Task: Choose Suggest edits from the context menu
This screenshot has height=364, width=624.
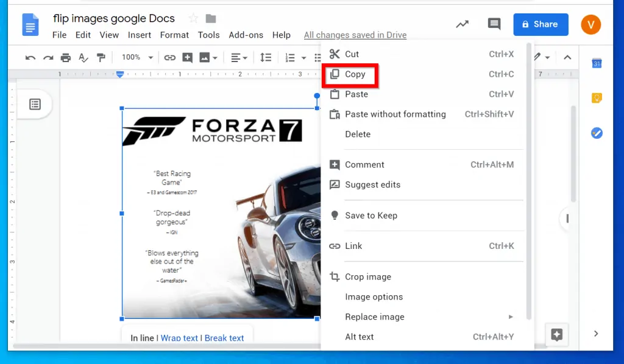Action: point(424,185)
